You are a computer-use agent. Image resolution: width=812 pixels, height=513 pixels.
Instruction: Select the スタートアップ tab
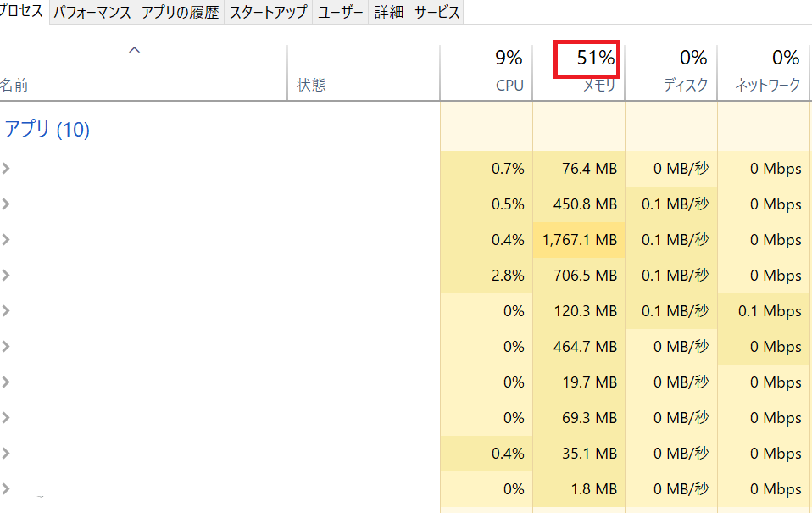point(268,12)
